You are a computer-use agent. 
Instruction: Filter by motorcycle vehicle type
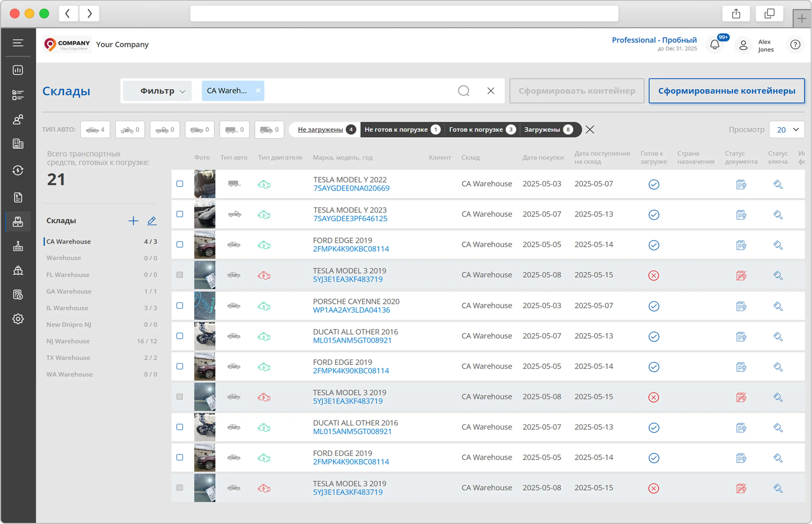(130, 130)
